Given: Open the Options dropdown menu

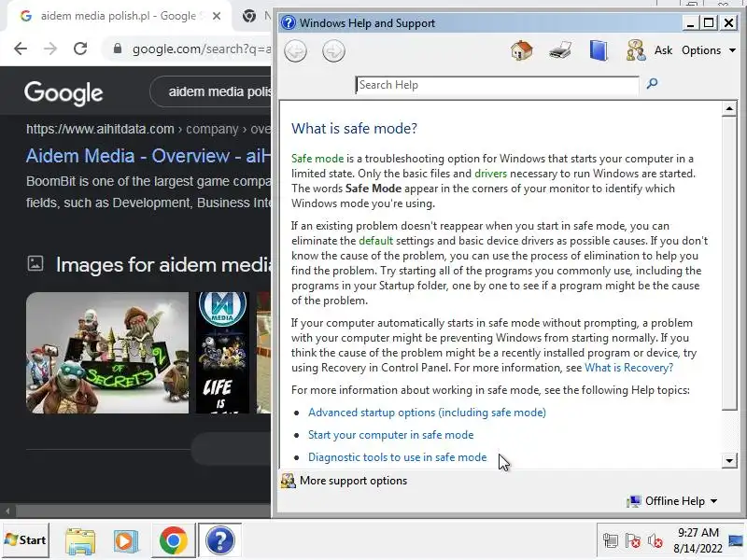Looking at the screenshot, I should click(x=709, y=50).
